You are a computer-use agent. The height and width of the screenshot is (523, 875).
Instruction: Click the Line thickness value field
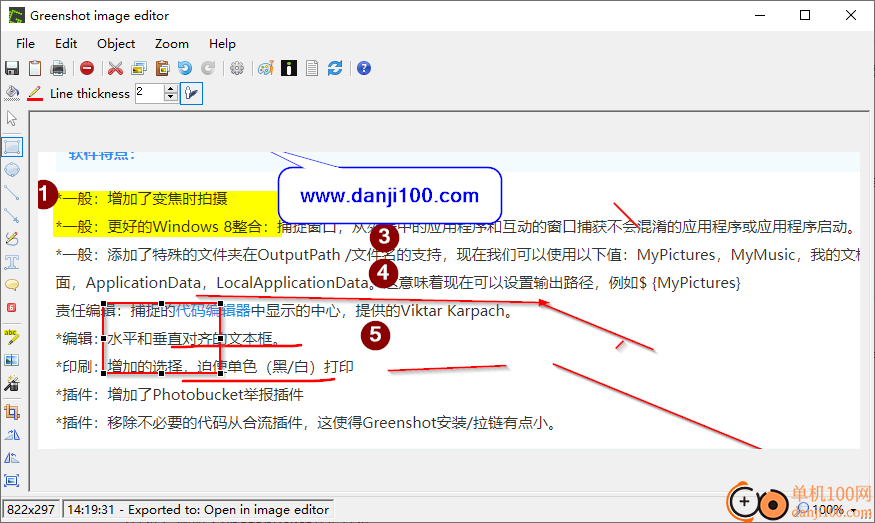pos(149,93)
